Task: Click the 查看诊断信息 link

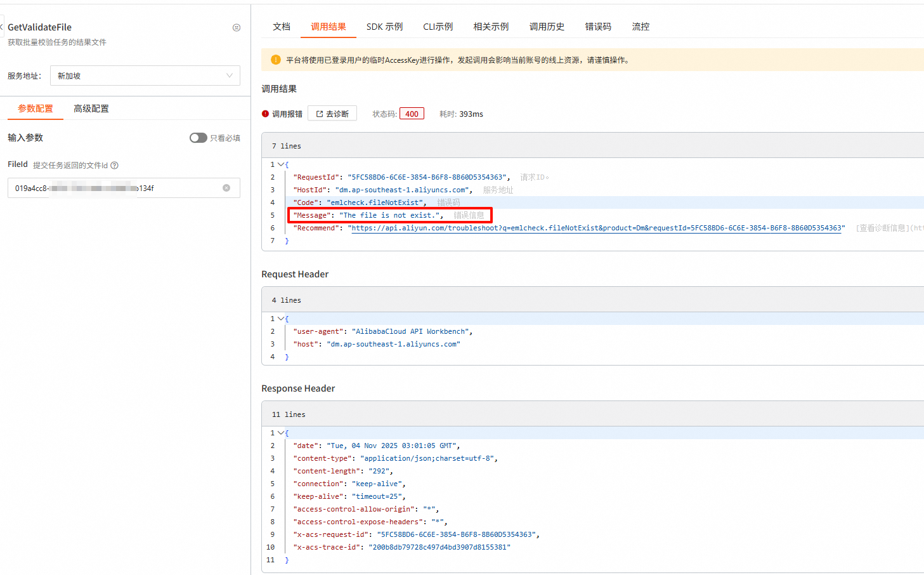Action: pos(890,228)
